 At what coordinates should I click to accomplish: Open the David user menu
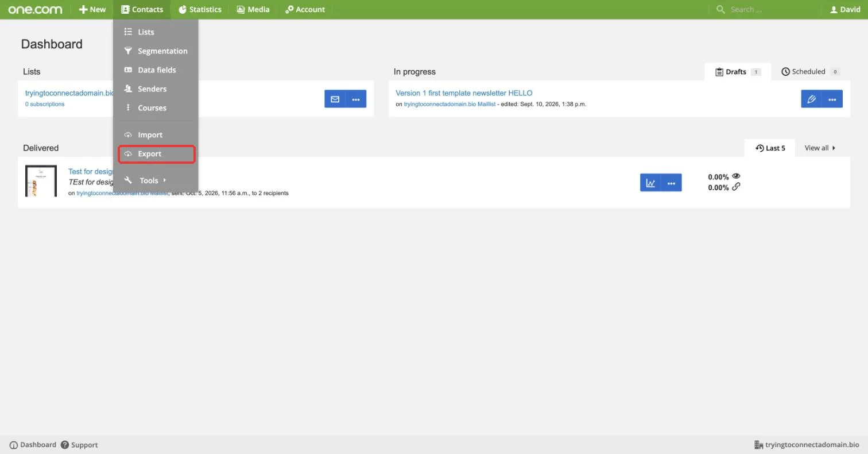click(845, 9)
